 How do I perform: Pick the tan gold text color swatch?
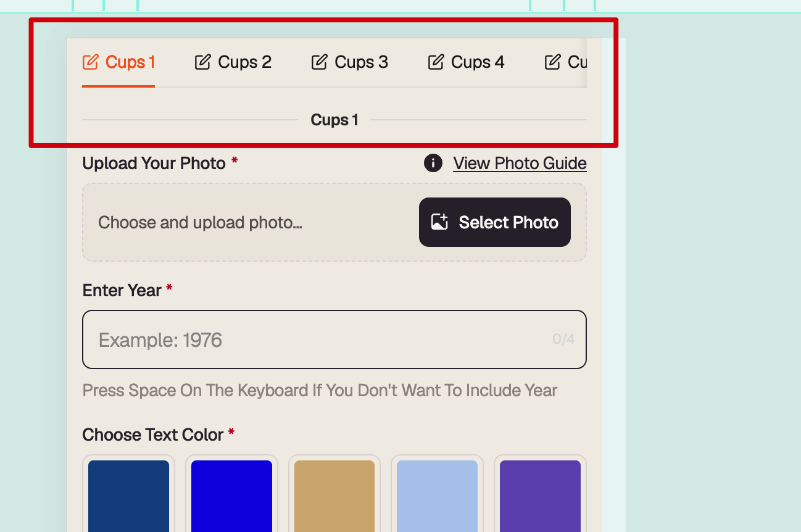click(334, 496)
